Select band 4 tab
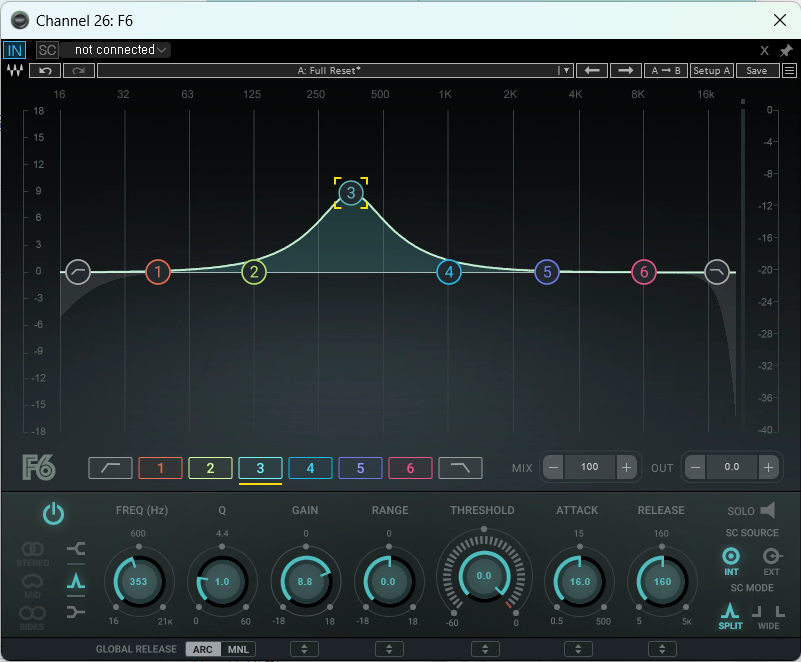Screen dimensions: 801x662 click(310, 467)
